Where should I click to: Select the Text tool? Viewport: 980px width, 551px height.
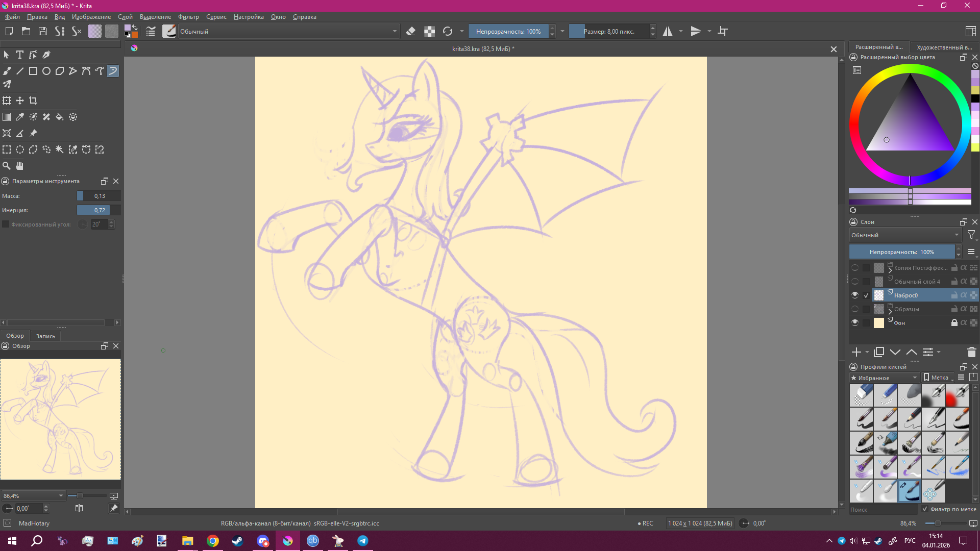[x=20, y=55]
